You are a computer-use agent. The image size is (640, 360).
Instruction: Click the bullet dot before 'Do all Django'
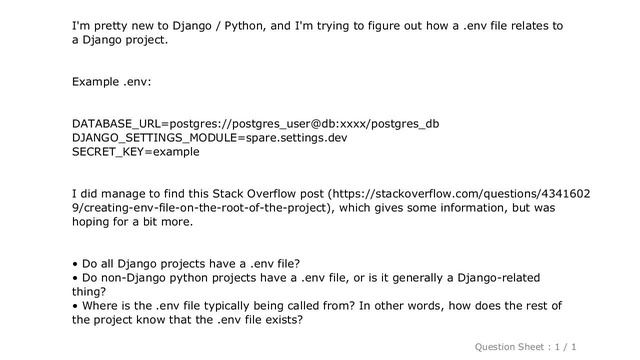(75, 264)
